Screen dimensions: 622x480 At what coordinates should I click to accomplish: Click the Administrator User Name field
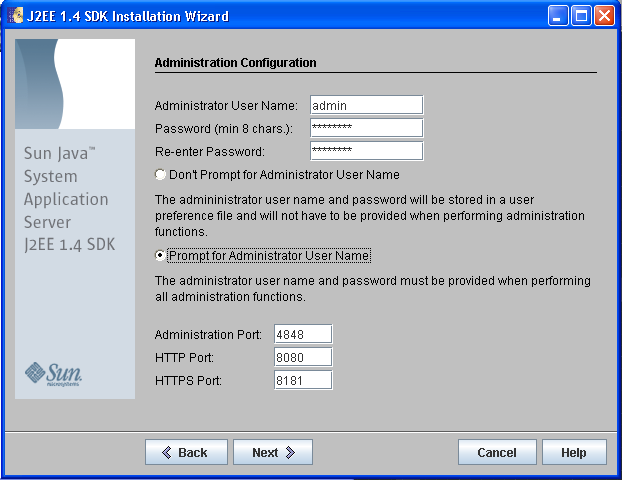coord(367,105)
